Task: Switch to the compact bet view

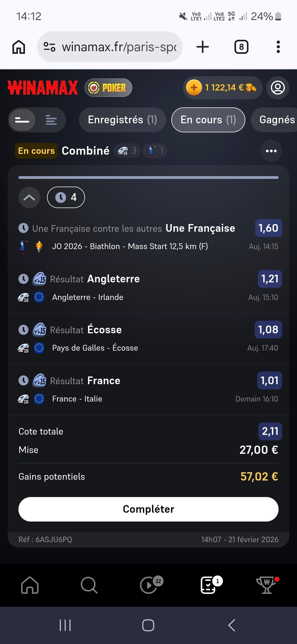Action: click(22, 120)
